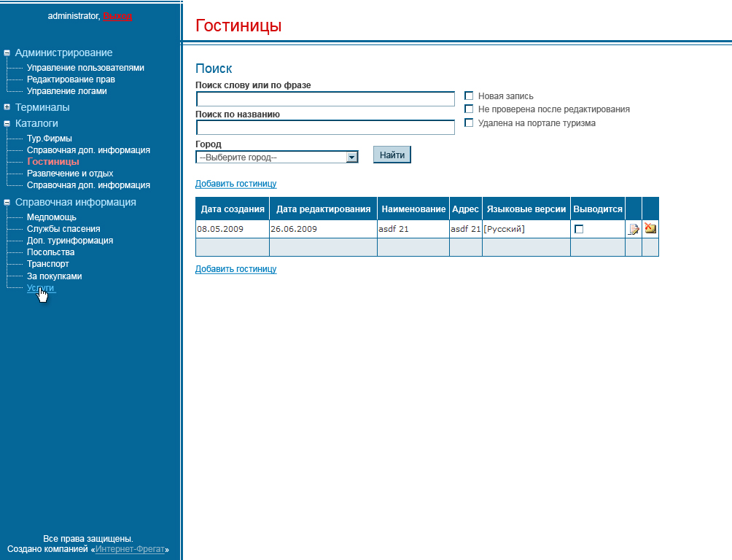
Task: Expand the Терминалы section toggle
Action: [x=7, y=107]
